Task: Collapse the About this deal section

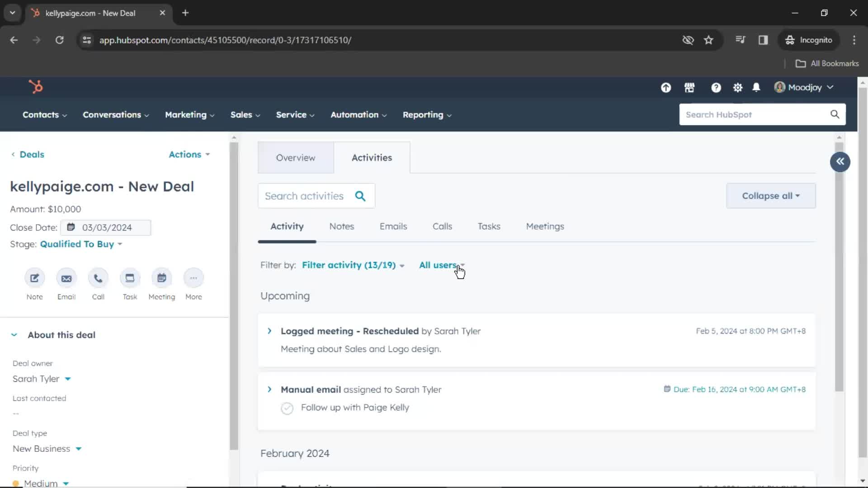Action: click(14, 335)
